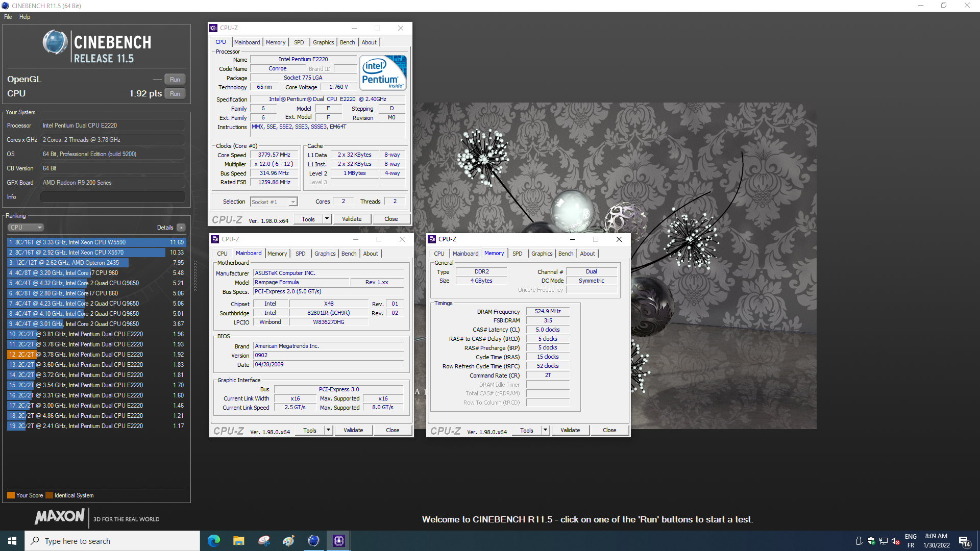Expand Tools arrow in CPU-Z CPU window

[x=327, y=219]
